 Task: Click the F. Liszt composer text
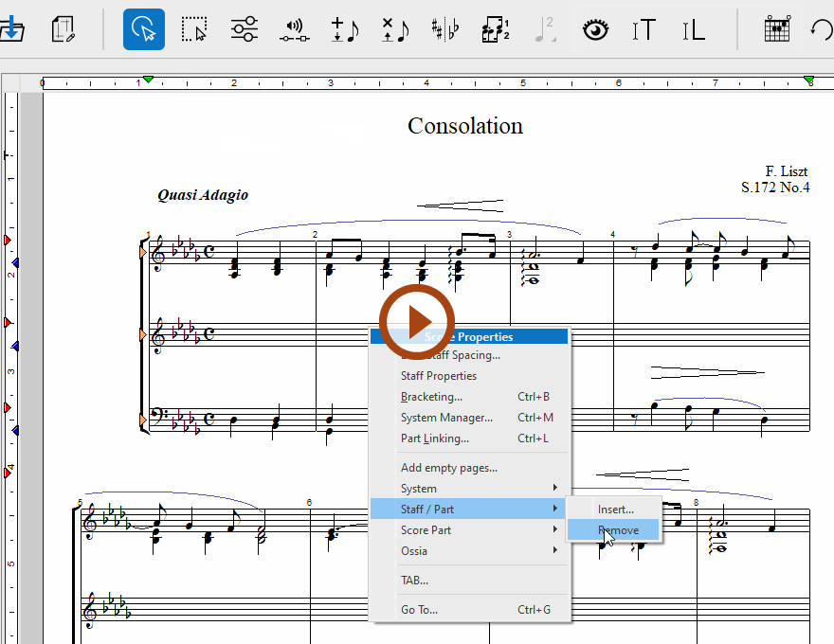786,171
